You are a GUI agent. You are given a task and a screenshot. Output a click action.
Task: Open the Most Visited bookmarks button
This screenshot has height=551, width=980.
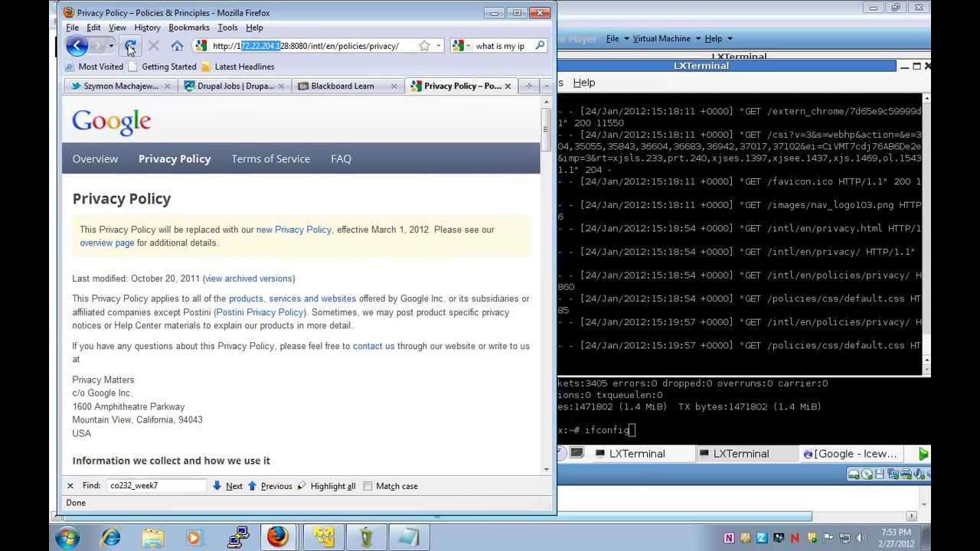click(94, 67)
